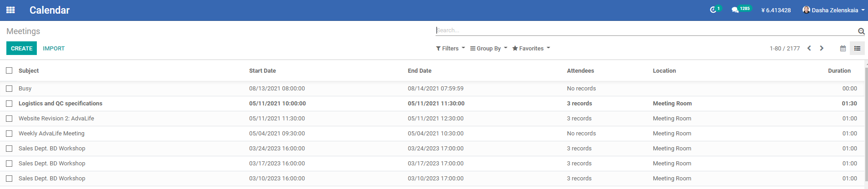Open Weekly AdvaLife Meeting record
The width and height of the screenshot is (868, 189).
tap(51, 134)
